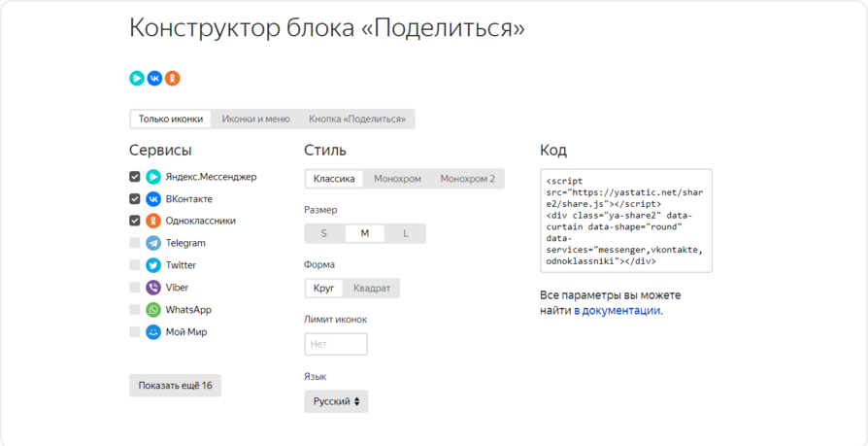This screenshot has width=868, height=446.
Task: Open the в документации link
Action: point(617,311)
